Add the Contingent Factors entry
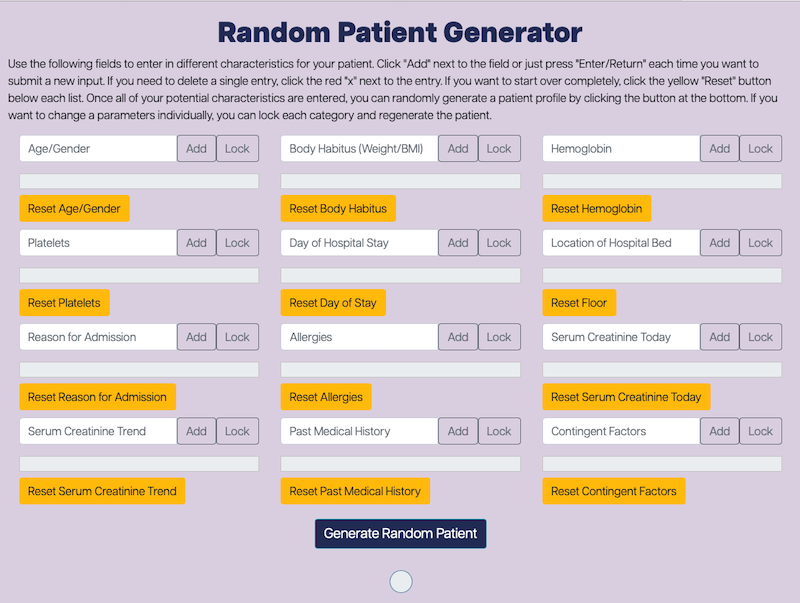Image resolution: width=800 pixels, height=603 pixels. pyautogui.click(x=719, y=431)
